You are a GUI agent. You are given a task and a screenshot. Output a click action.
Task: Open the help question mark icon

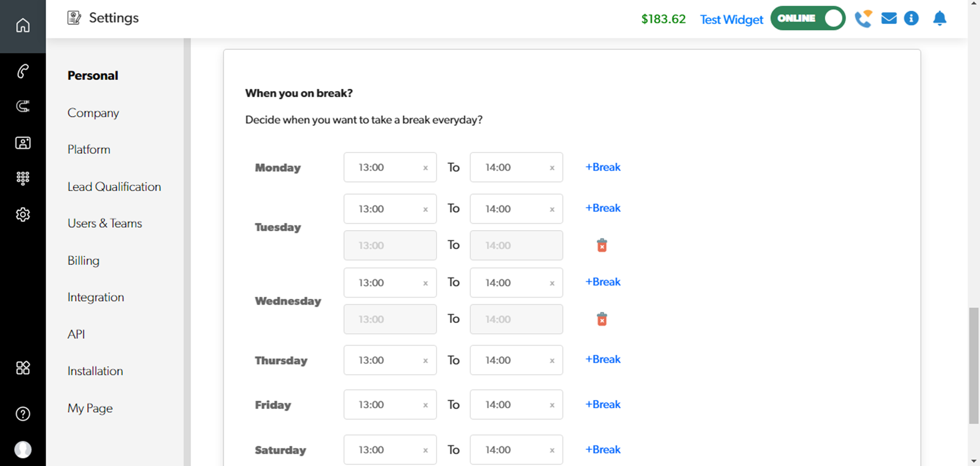coord(23,414)
